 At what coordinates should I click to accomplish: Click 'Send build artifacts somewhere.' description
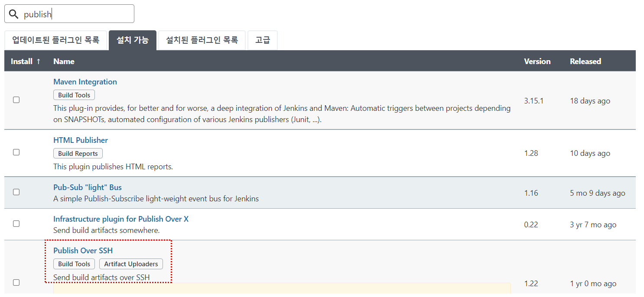(x=107, y=230)
